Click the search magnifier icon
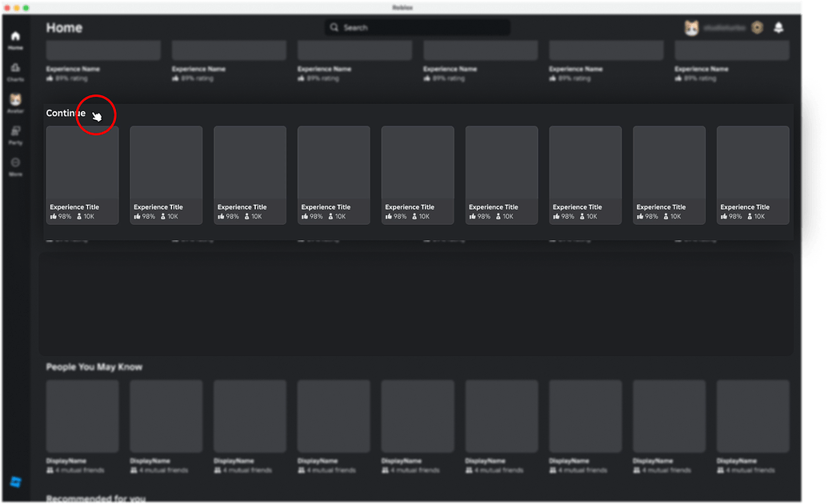Screen dimensions: 828x504 [334, 26]
